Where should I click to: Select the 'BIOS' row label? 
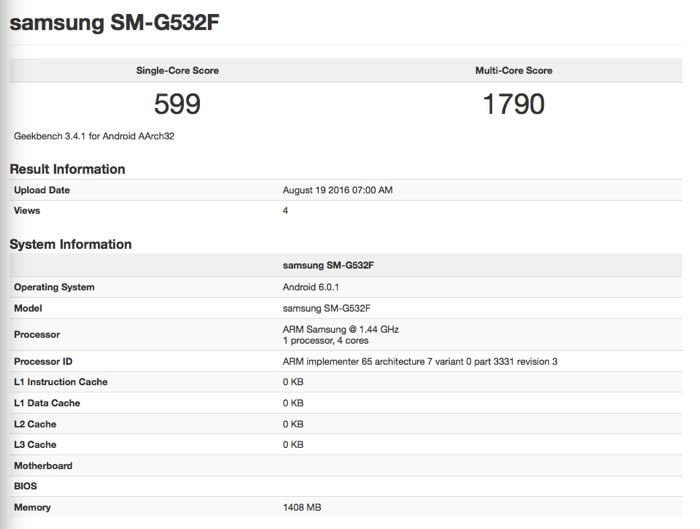pyautogui.click(x=25, y=486)
